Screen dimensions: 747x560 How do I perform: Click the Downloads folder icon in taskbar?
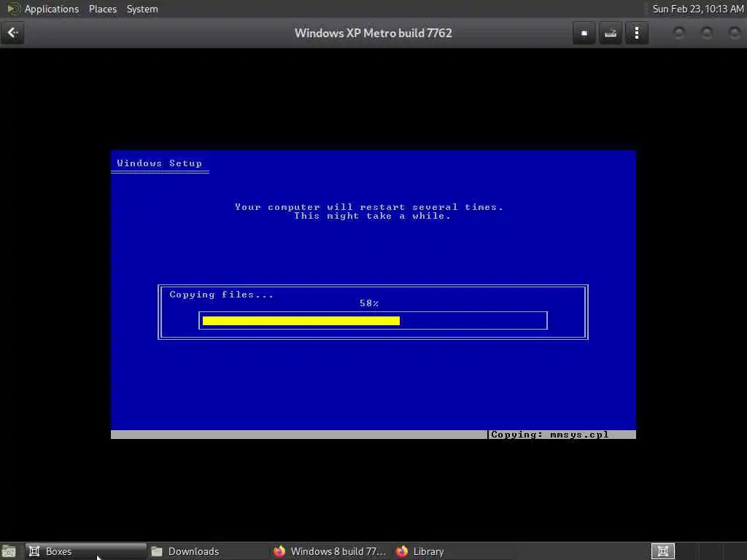[x=157, y=551]
